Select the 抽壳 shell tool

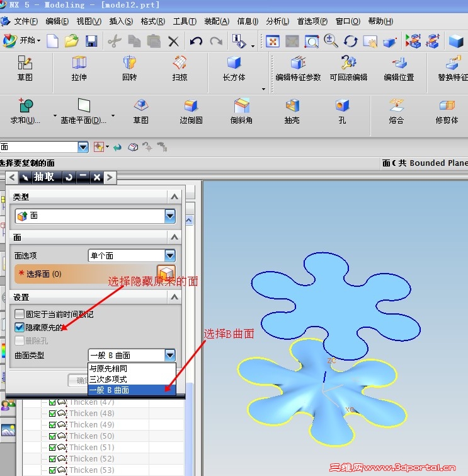coord(292,112)
